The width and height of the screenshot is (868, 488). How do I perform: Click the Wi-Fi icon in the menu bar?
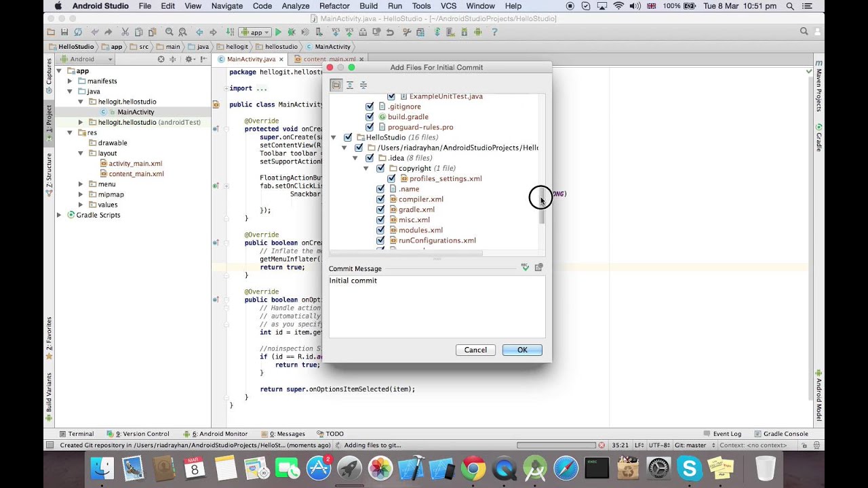[x=618, y=6]
